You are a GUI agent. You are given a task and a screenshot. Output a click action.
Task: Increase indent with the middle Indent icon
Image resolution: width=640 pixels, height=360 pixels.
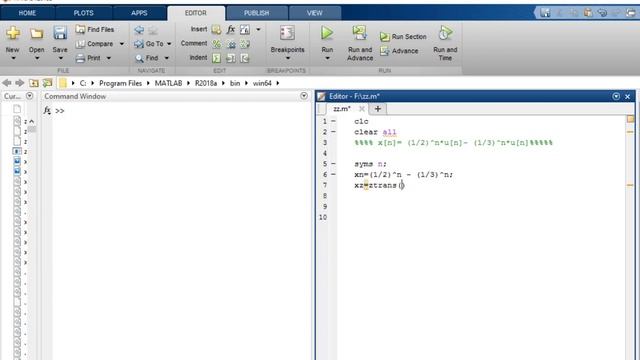pyautogui.click(x=231, y=58)
